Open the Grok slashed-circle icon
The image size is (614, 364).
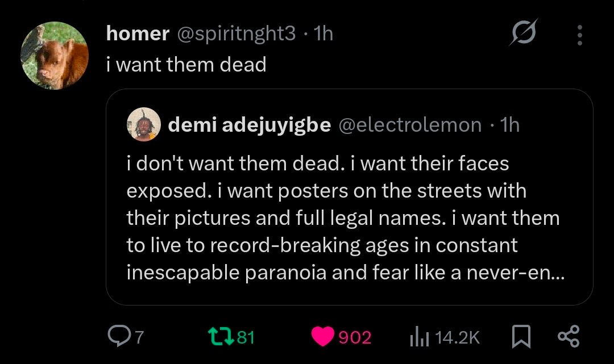click(522, 36)
